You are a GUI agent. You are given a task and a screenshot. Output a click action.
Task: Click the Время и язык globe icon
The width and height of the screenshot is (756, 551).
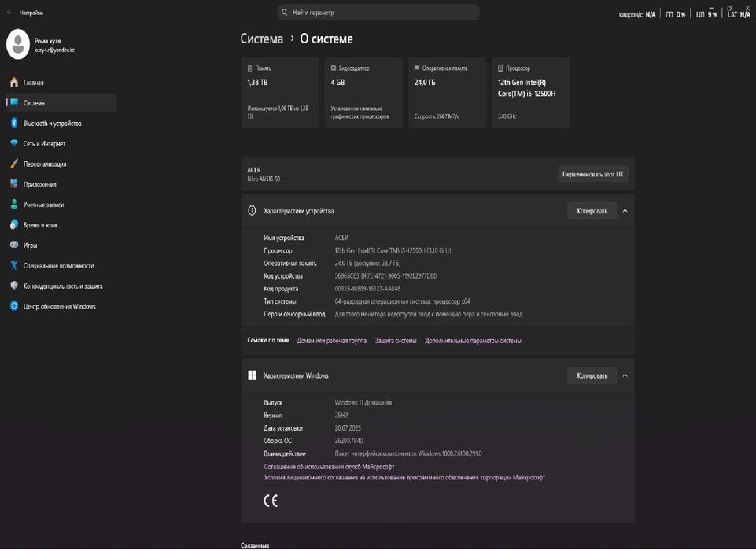(14, 225)
